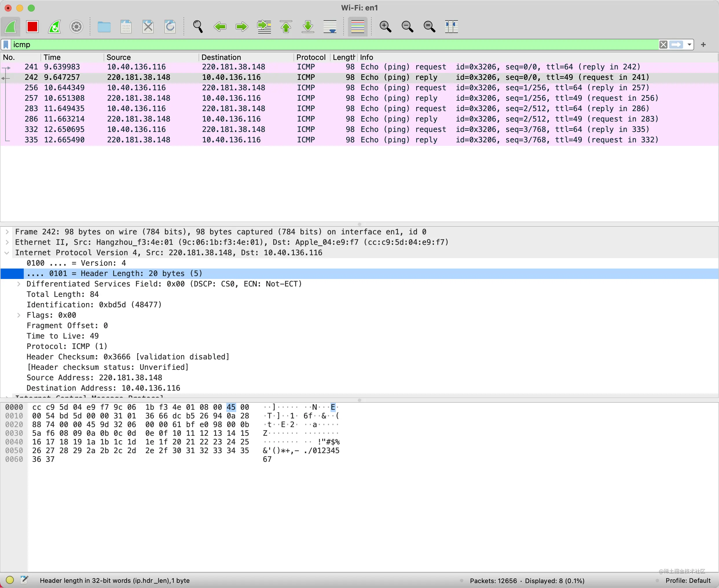Reset text to normal size
719x588 pixels.
430,27
